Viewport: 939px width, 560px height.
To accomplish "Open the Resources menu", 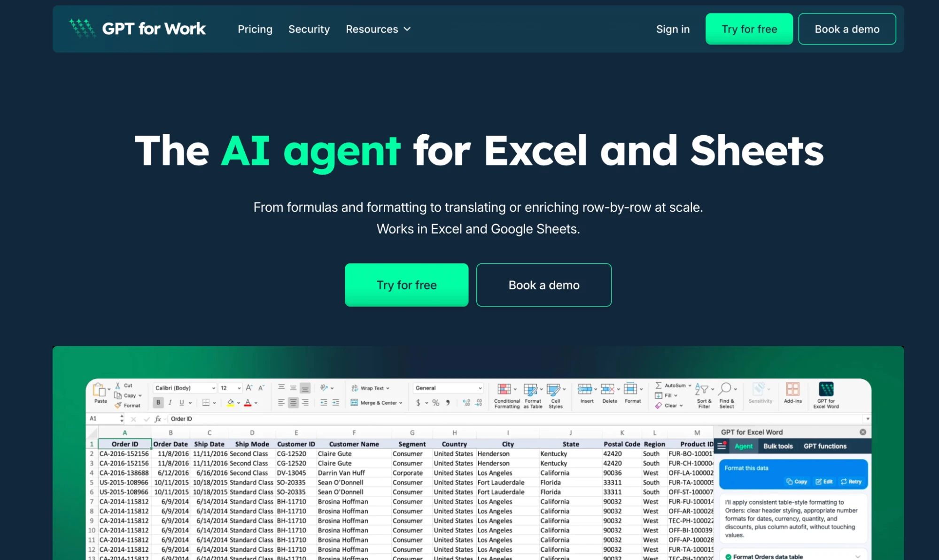I will pos(377,29).
